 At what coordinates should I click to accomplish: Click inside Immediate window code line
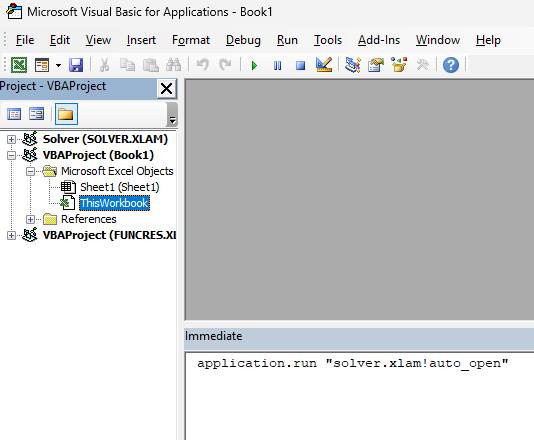(x=352, y=363)
